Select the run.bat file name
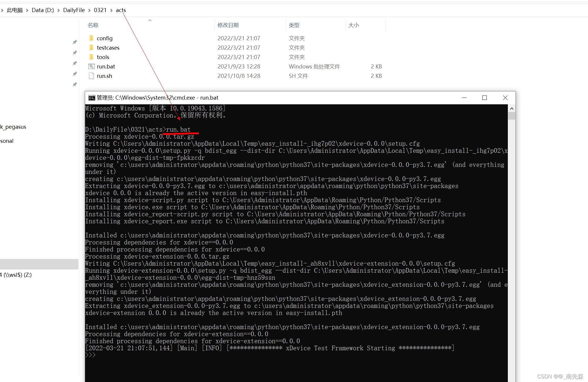 click(x=106, y=67)
